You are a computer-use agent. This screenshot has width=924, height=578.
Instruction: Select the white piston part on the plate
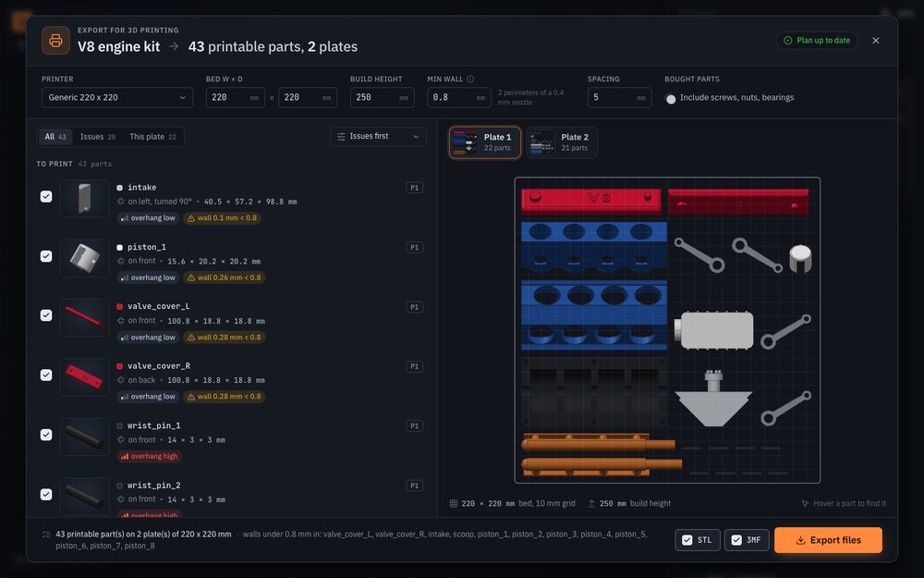[x=800, y=259]
